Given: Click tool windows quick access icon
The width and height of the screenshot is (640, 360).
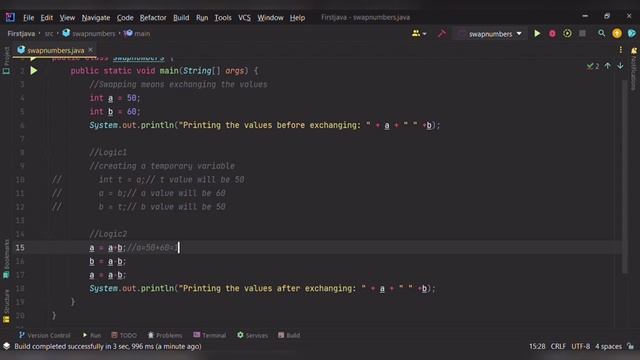Looking at the screenshot, I should (x=7, y=346).
